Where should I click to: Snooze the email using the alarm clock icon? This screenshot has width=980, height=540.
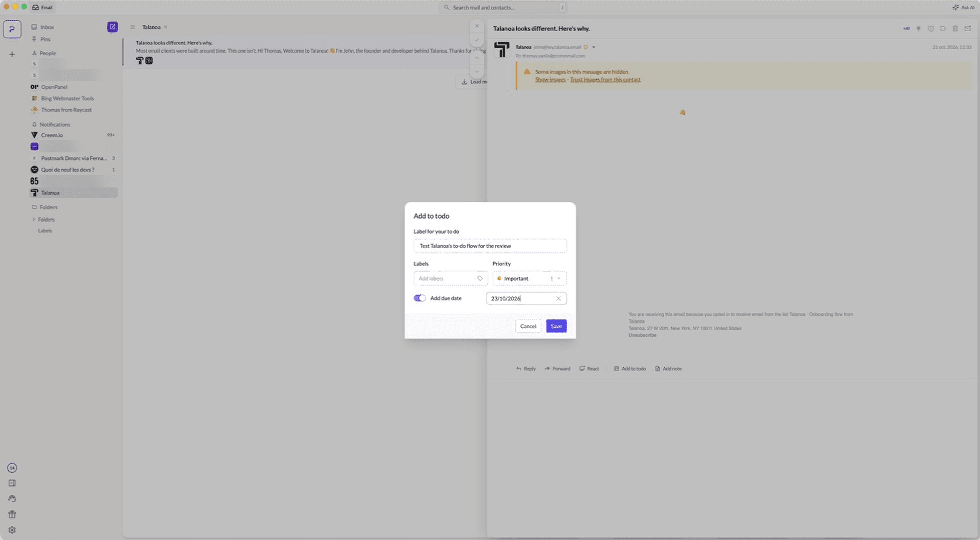click(931, 29)
